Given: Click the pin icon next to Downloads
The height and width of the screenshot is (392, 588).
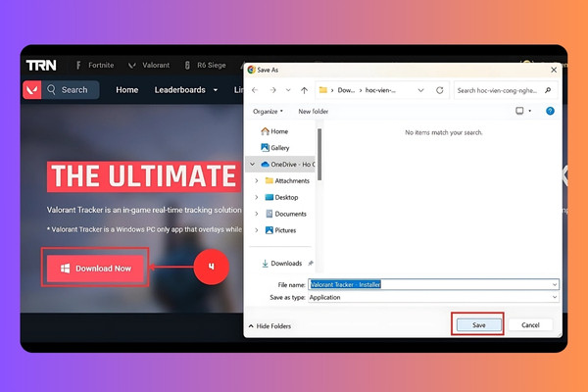Looking at the screenshot, I should tap(311, 264).
